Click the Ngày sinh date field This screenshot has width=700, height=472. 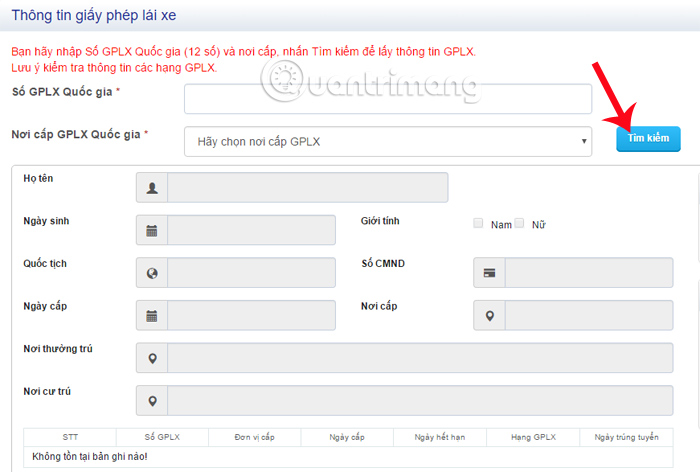point(251,230)
